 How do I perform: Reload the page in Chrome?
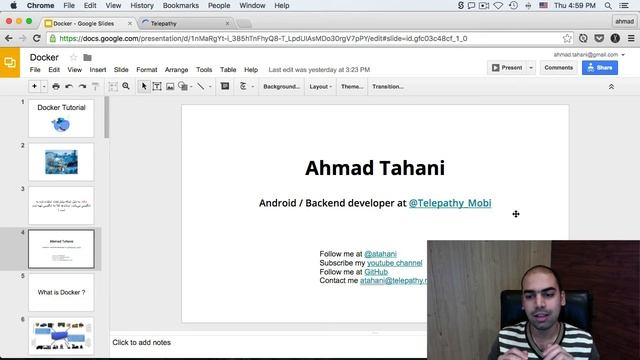pos(36,38)
